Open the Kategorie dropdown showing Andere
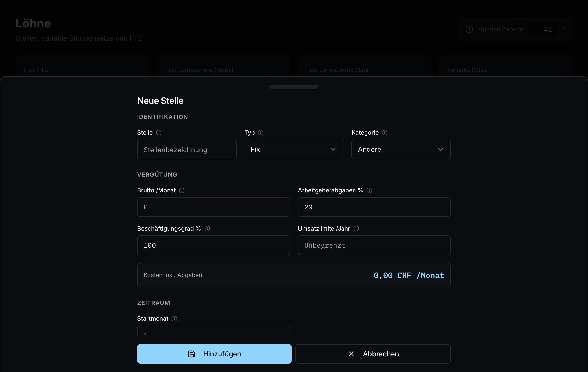Viewport: 588px width, 372px height. 401,149
